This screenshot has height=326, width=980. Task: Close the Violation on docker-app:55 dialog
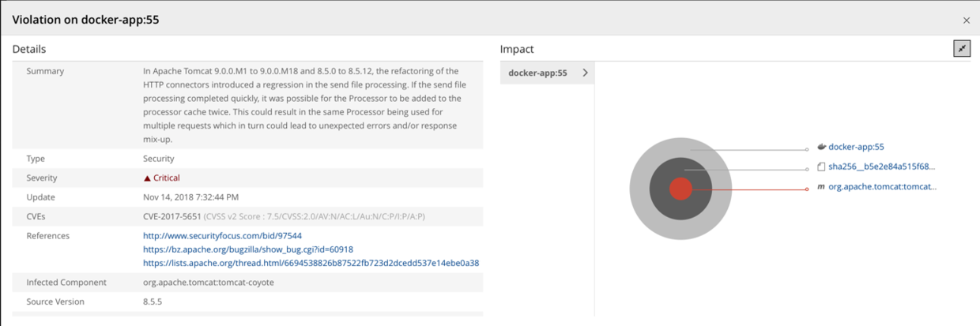point(966,21)
